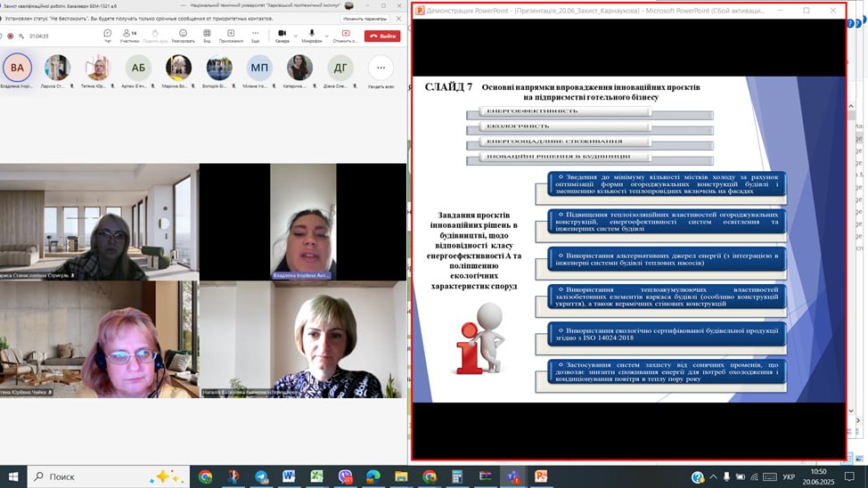868x488 pixels.
Task: Open the Apps panel in Teams
Action: point(231,36)
